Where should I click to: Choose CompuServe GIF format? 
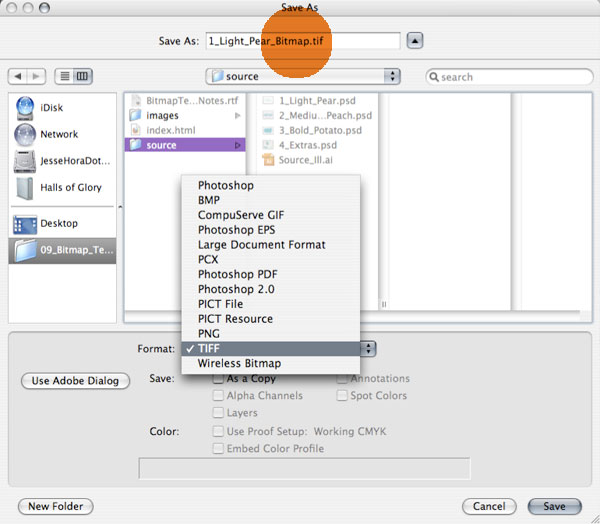pyautogui.click(x=271, y=215)
